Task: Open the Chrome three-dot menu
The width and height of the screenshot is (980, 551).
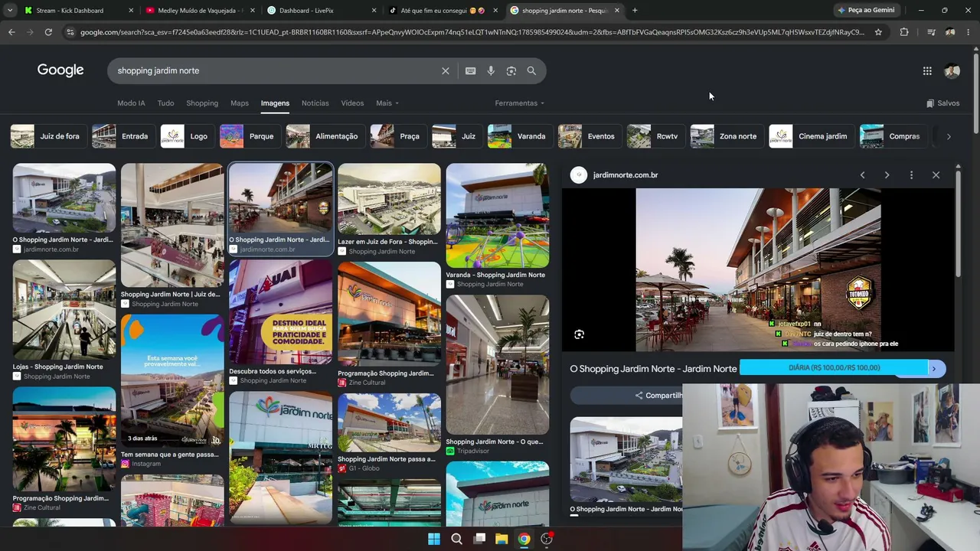Action: tap(969, 32)
